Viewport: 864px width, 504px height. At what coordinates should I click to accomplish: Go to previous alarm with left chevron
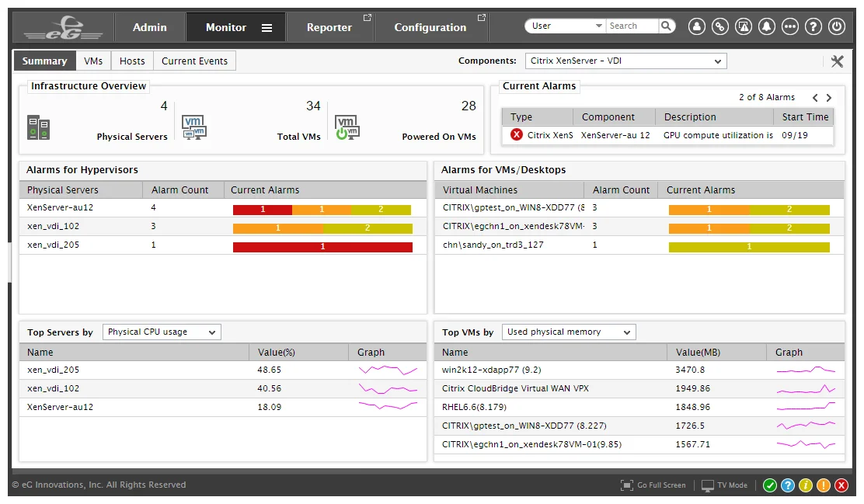[815, 98]
